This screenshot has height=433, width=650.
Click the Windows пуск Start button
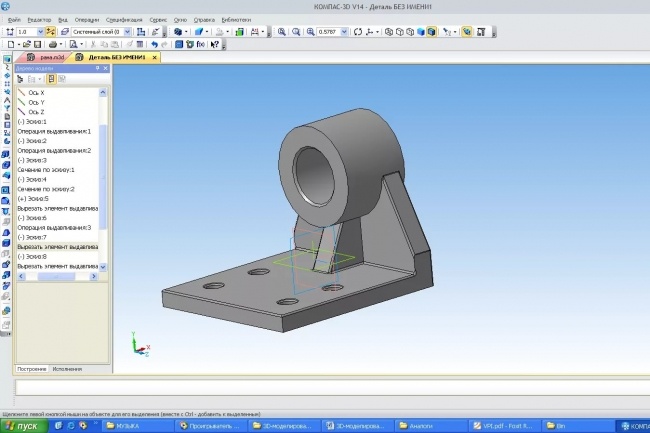[x=22, y=426]
